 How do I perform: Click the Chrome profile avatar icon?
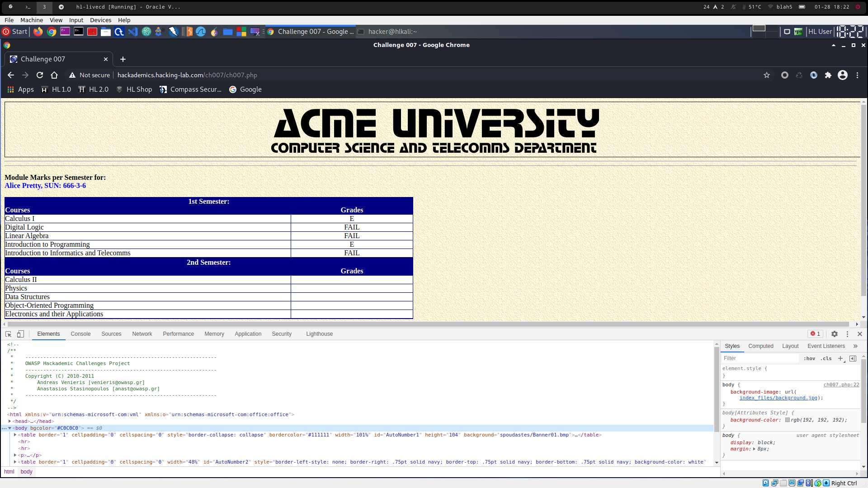[843, 75]
